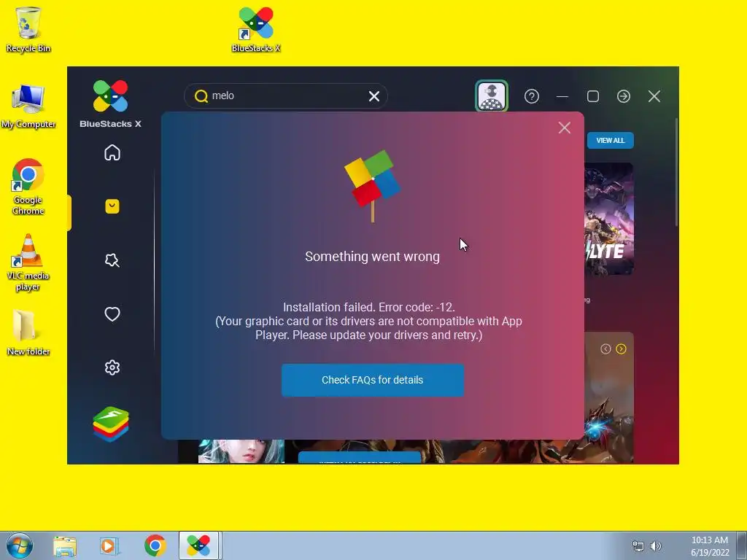The image size is (747, 560).
Task: Open the game discovery icon in sidebar
Action: pyautogui.click(x=112, y=260)
